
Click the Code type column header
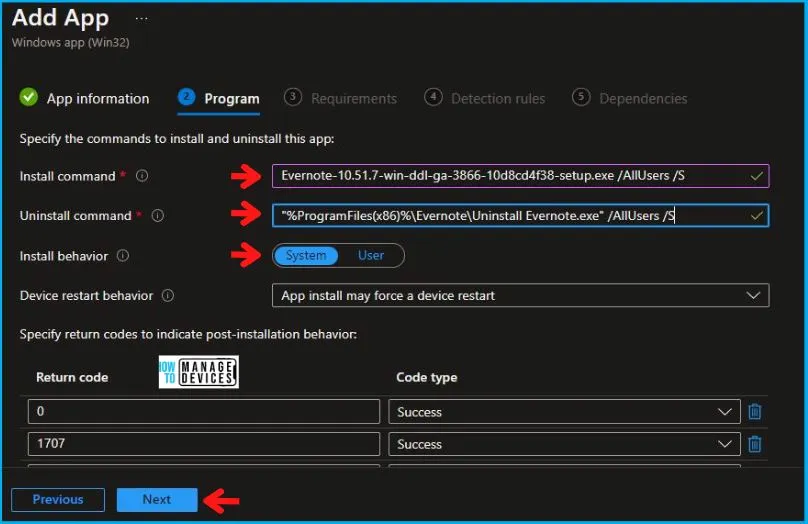[x=427, y=378]
